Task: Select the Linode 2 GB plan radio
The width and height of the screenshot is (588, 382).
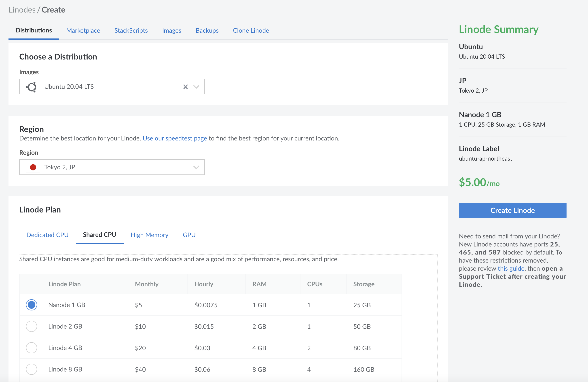Action: [32, 326]
